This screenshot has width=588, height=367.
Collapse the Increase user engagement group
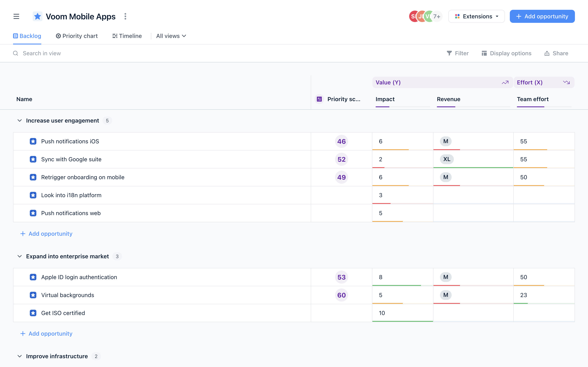(20, 120)
